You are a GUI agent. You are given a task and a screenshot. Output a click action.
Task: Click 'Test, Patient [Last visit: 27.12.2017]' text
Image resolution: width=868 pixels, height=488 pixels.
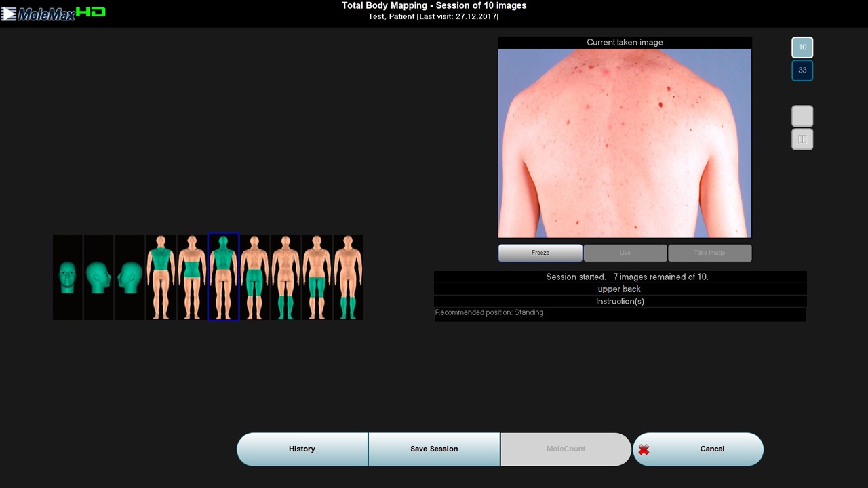[x=434, y=16]
